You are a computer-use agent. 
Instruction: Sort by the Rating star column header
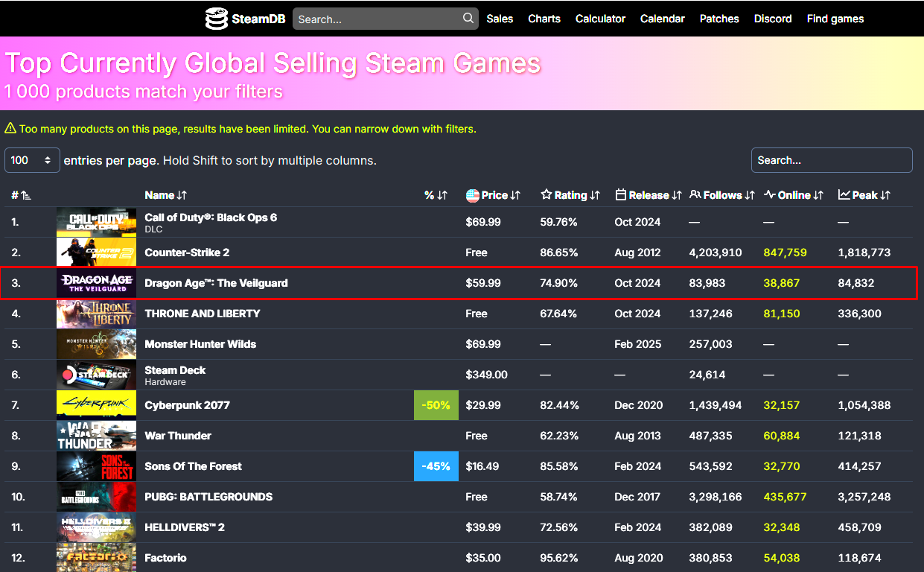(x=570, y=195)
